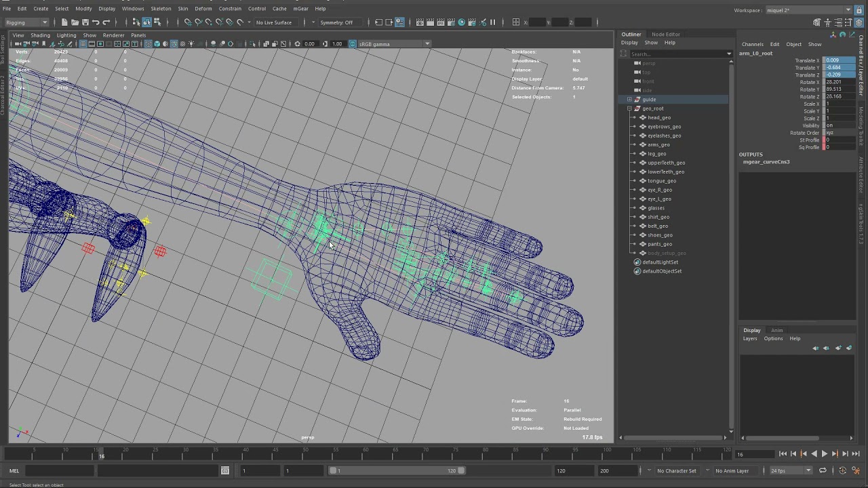Lock the workspace padlock icon
868x488 pixels.
click(859, 10)
